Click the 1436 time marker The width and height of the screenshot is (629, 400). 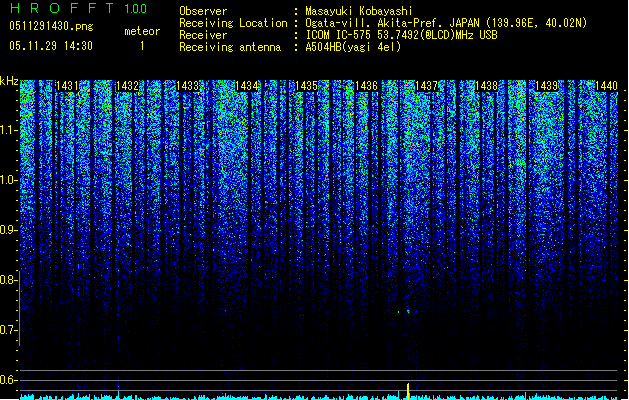coord(367,86)
